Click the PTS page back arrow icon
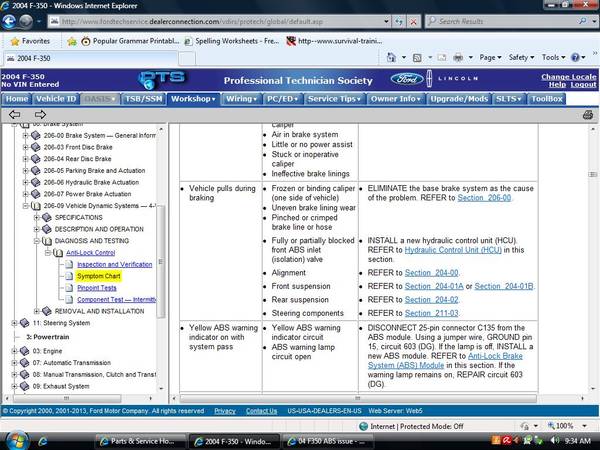The height and width of the screenshot is (450, 600). (x=15, y=114)
